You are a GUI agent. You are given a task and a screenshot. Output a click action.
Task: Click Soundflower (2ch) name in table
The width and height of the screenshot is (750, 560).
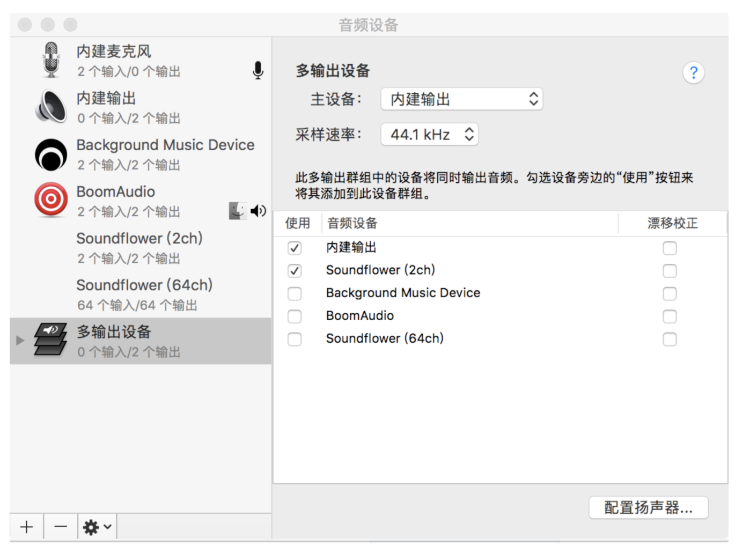(x=380, y=270)
